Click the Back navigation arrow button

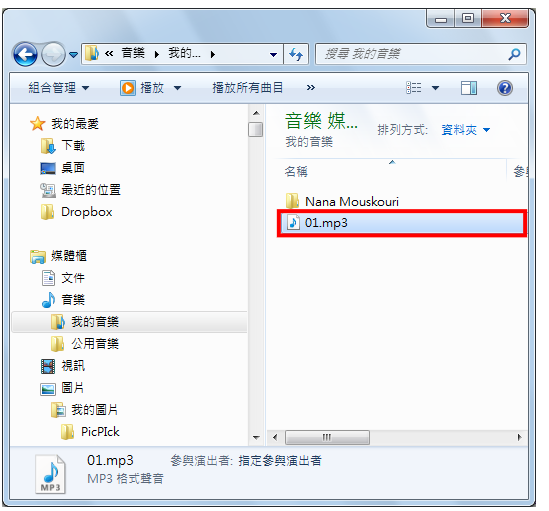tap(25, 54)
